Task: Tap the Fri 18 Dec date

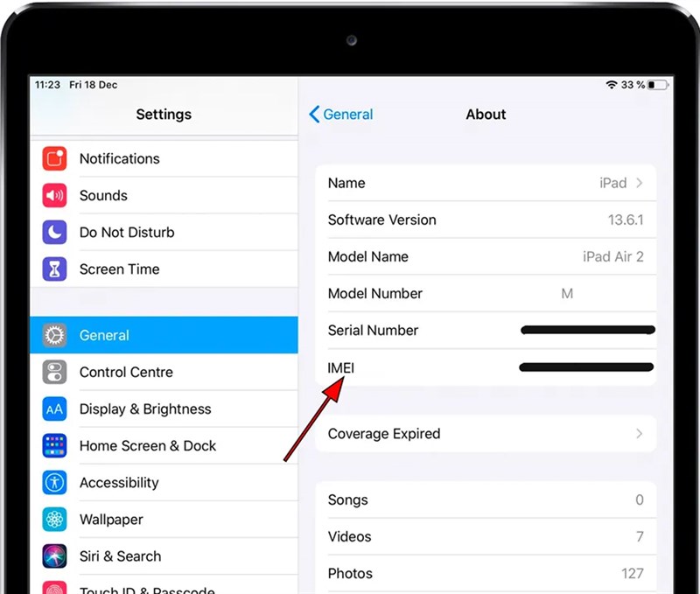Action: click(94, 85)
